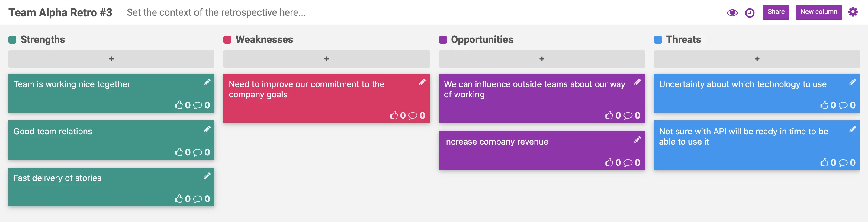Open comments on "Good team relations"
The image size is (868, 222).
[x=197, y=152]
